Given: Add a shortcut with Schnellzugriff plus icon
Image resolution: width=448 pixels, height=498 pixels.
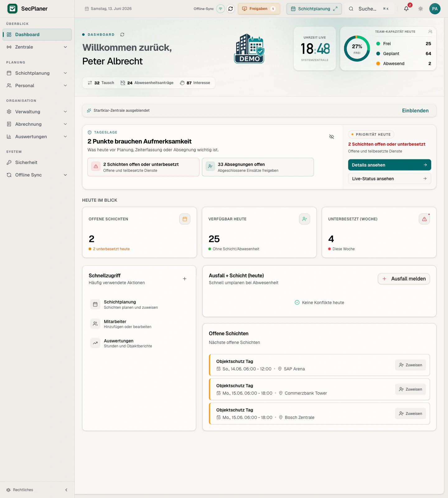Looking at the screenshot, I should click(x=184, y=279).
